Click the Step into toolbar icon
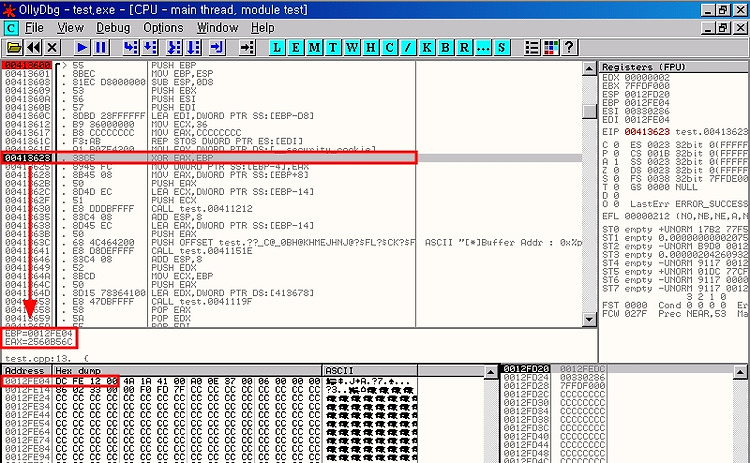 pyautogui.click(x=130, y=47)
